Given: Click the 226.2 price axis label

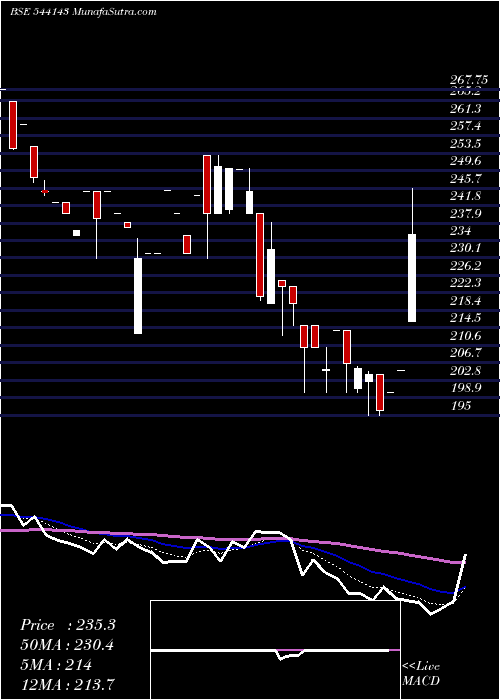Looking at the screenshot, I should click(466, 266).
